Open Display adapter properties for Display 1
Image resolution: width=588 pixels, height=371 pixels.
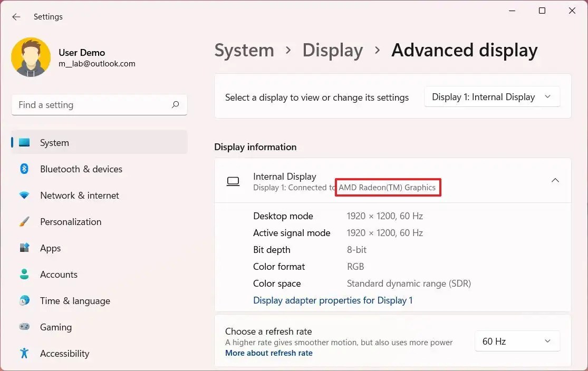(x=333, y=300)
